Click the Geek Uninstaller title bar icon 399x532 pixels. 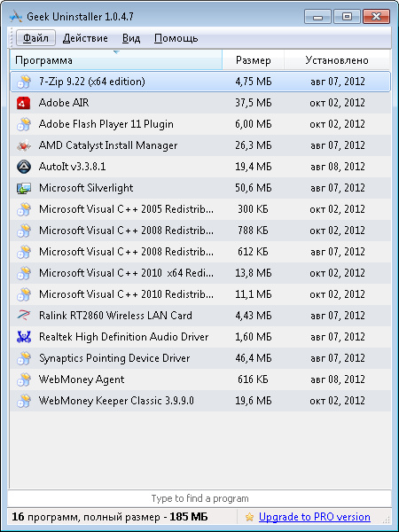coord(16,16)
